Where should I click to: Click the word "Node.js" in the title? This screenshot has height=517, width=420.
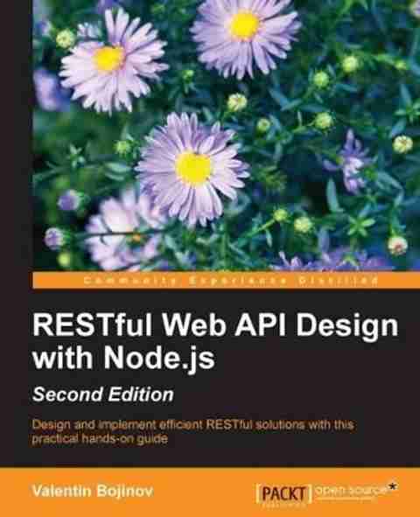(159, 359)
